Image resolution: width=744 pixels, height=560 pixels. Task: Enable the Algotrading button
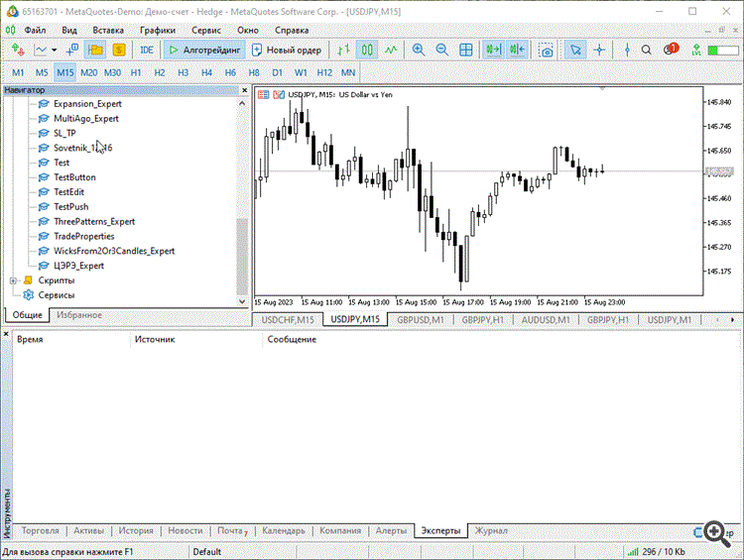pos(204,50)
